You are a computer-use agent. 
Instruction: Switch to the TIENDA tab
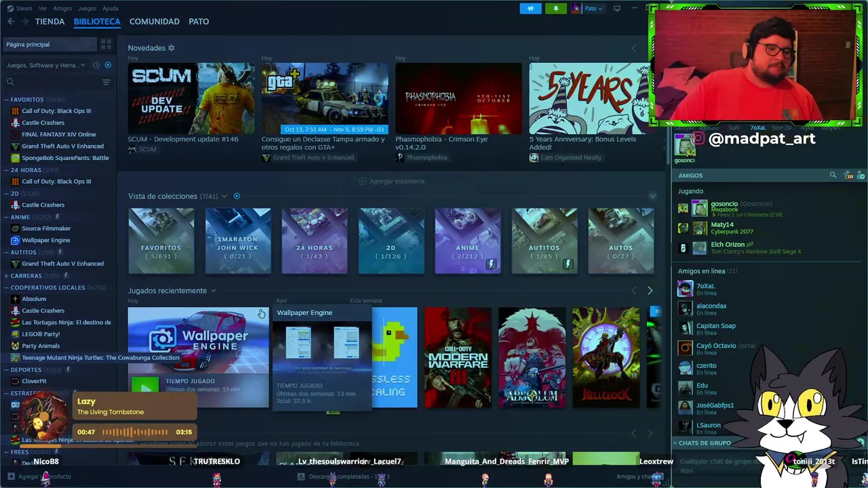point(50,22)
